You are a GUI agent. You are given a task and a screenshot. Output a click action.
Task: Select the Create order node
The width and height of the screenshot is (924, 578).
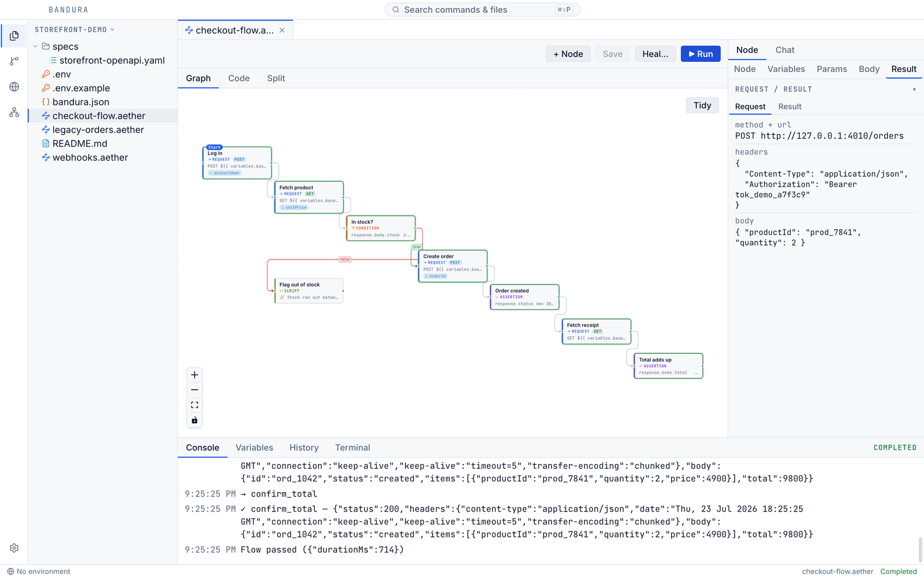pyautogui.click(x=453, y=266)
